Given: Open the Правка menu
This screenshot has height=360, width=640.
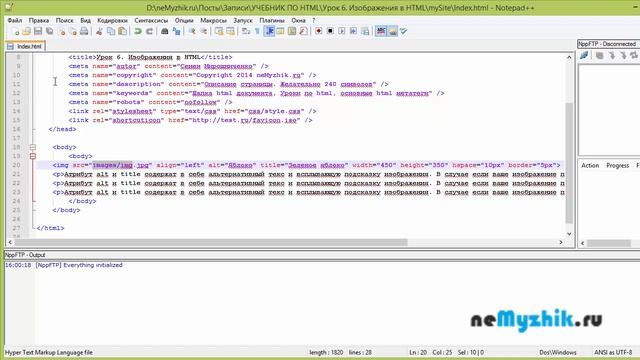Looking at the screenshot, I should [39, 20].
